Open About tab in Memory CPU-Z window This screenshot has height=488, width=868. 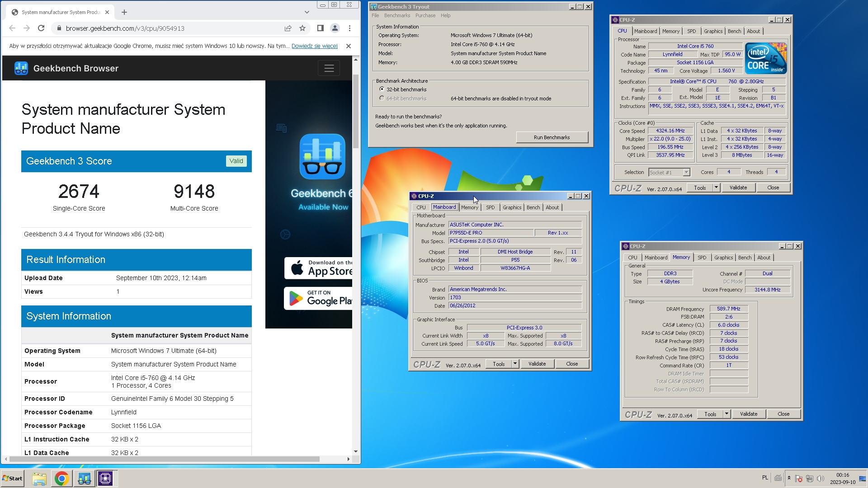[764, 258]
